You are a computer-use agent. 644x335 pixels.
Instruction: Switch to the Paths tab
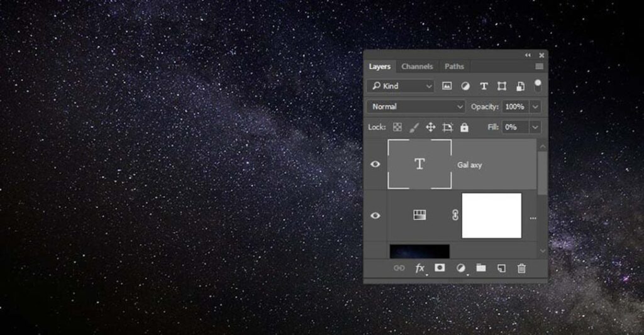pyautogui.click(x=454, y=67)
